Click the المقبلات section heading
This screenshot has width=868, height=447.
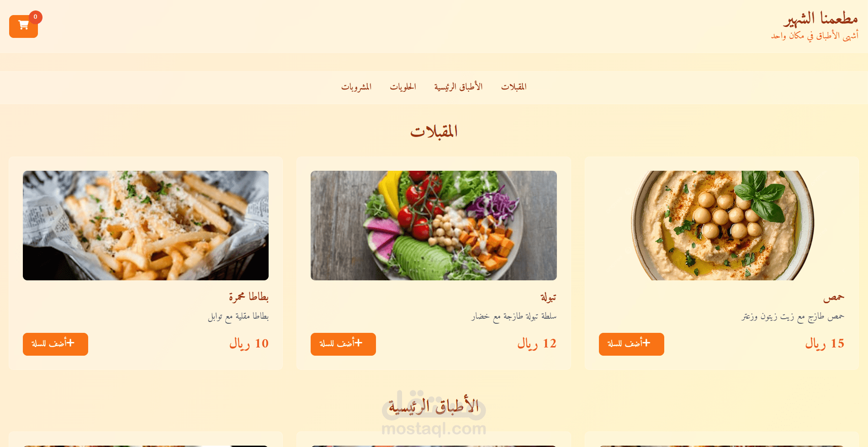[x=434, y=131]
